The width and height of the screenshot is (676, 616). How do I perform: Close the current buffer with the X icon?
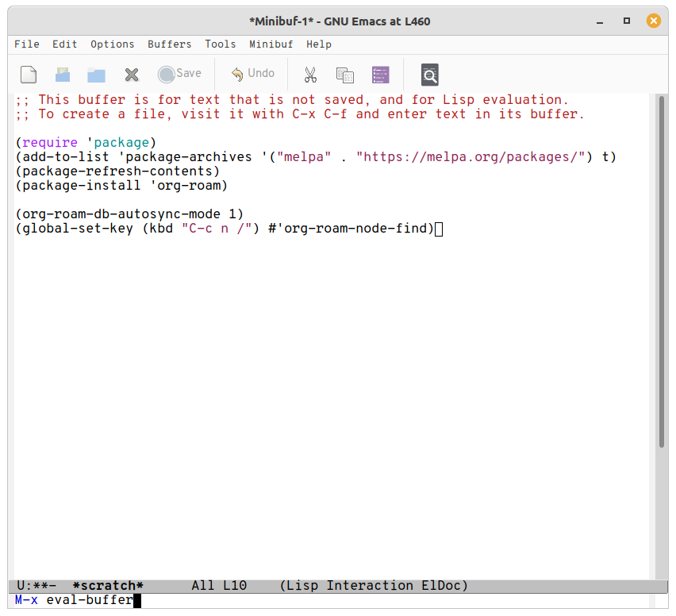[131, 74]
